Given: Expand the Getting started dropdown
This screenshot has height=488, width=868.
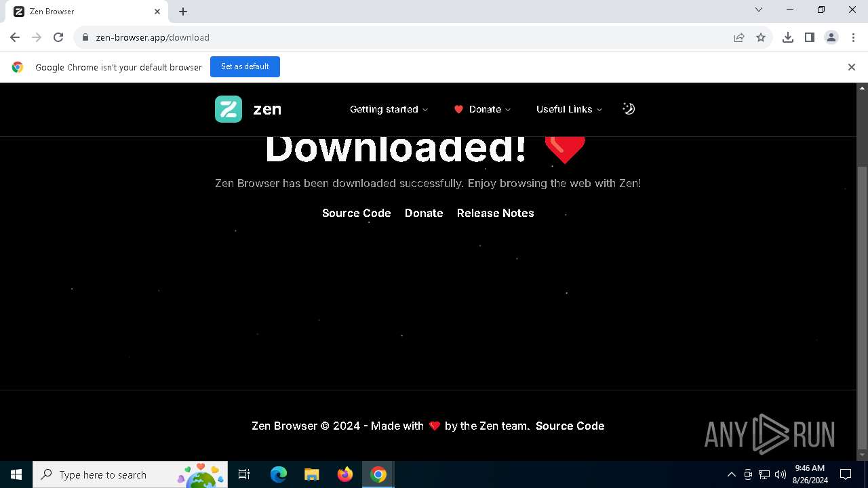Looking at the screenshot, I should [x=389, y=109].
